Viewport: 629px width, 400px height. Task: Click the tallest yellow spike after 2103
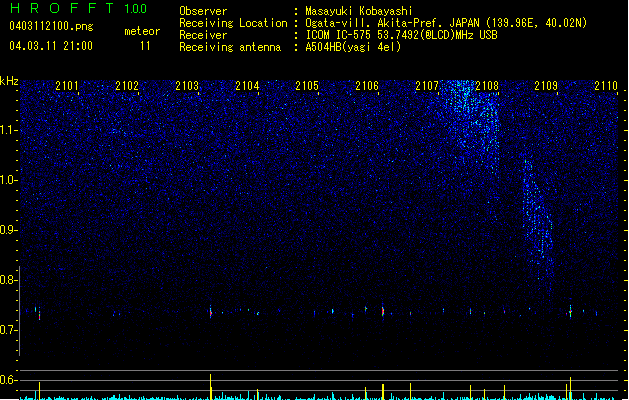211,386
